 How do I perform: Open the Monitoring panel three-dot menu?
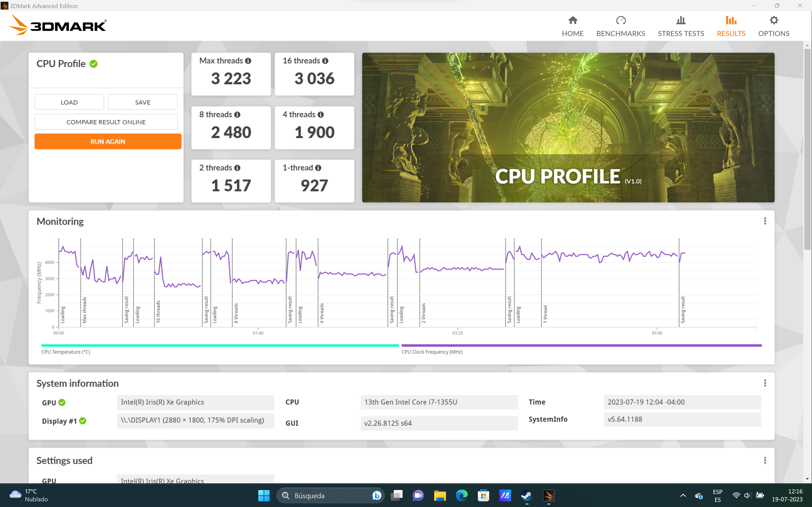click(765, 221)
